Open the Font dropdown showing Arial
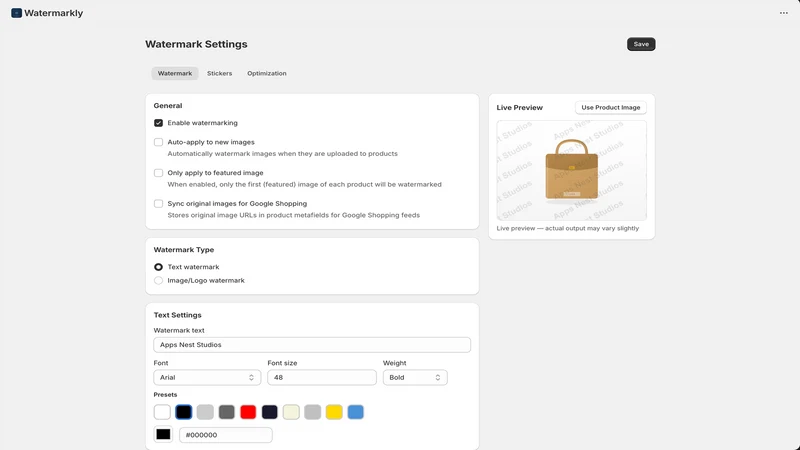This screenshot has width=800, height=450. 207,378
